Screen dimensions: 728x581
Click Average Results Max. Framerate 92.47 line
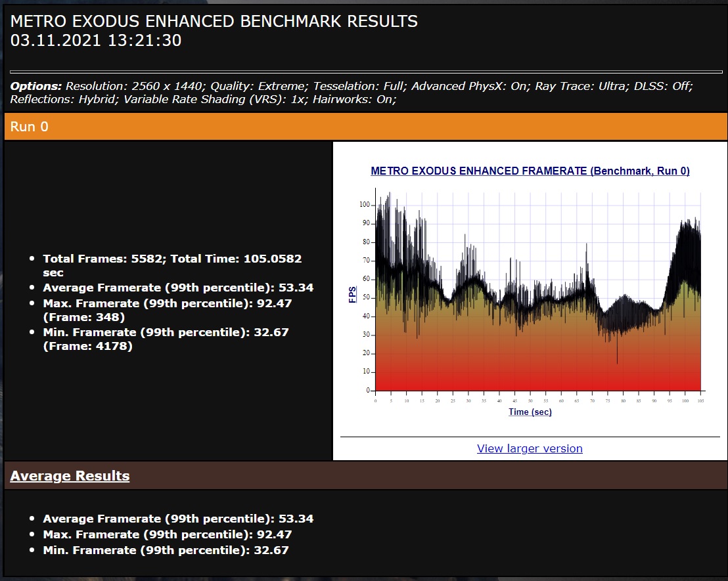[168, 534]
